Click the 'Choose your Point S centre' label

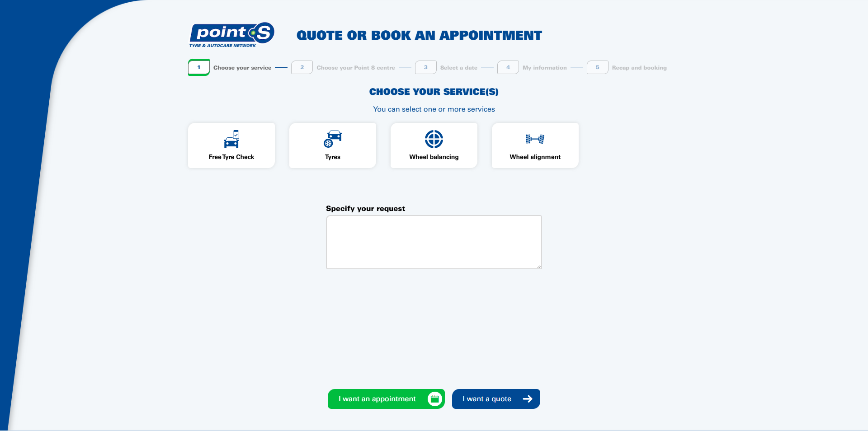click(x=356, y=68)
